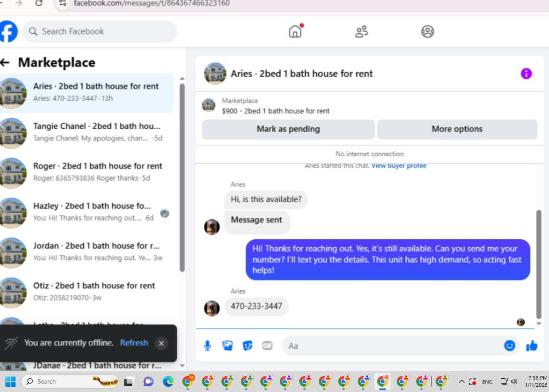This screenshot has width=549, height=392.
Task: Click Aries avatar beside 470-233-3447 message
Action: pos(212,308)
